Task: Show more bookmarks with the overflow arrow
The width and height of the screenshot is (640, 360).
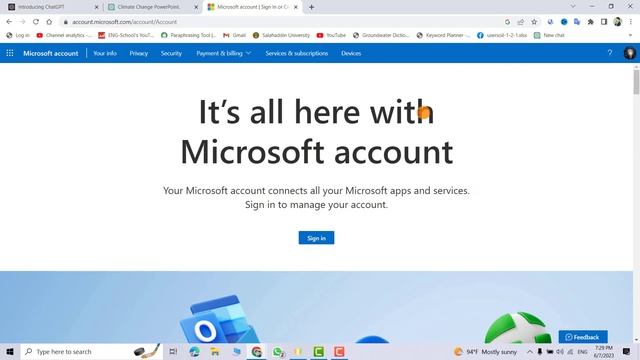Action: 630,36
